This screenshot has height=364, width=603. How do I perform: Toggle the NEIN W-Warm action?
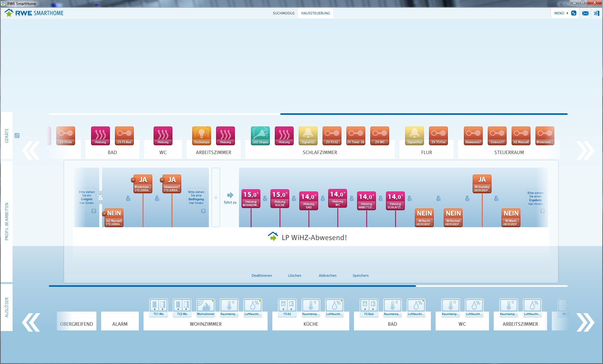point(511,217)
